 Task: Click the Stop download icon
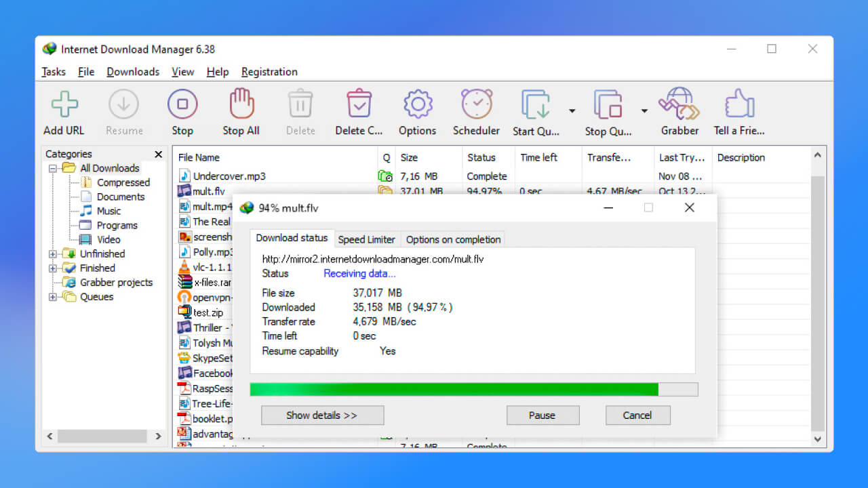click(182, 104)
